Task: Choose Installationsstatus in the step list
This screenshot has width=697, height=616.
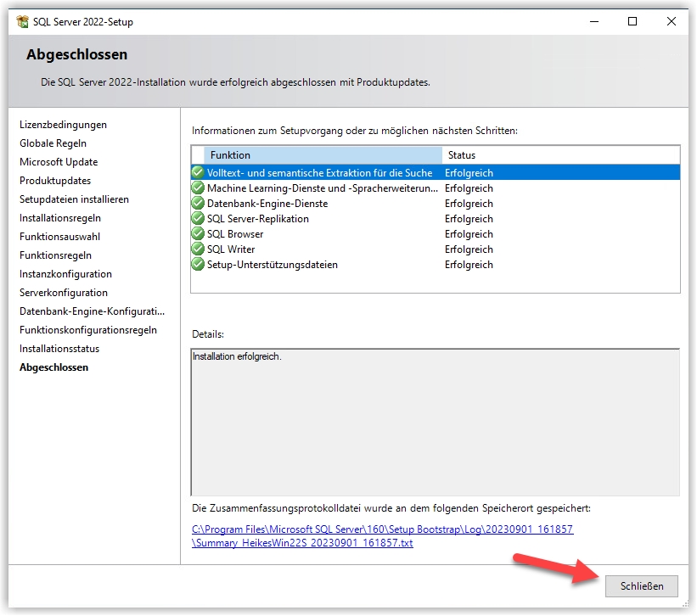Action: click(59, 349)
